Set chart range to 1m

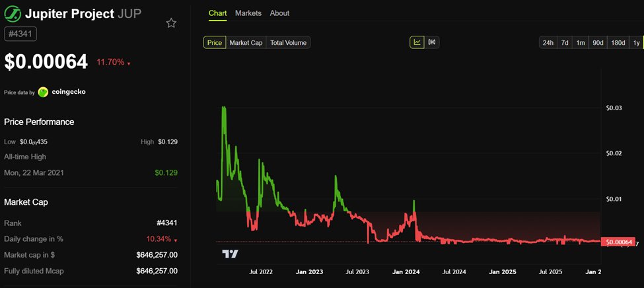(581, 43)
